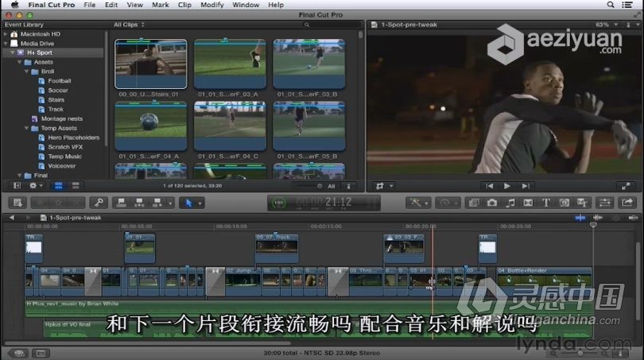Open the viewer 63% zoom dropdown
644x360 pixels.
point(607,25)
